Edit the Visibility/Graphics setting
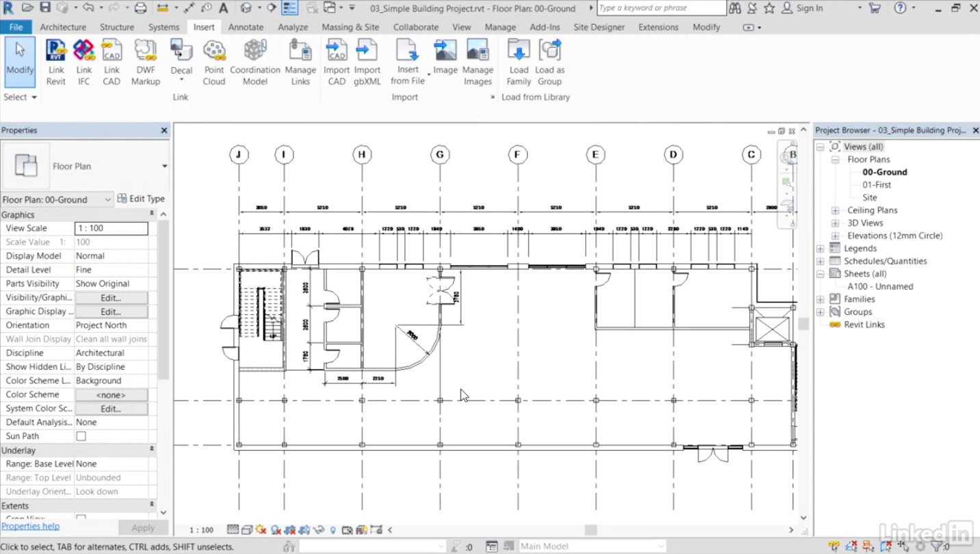 pyautogui.click(x=112, y=297)
